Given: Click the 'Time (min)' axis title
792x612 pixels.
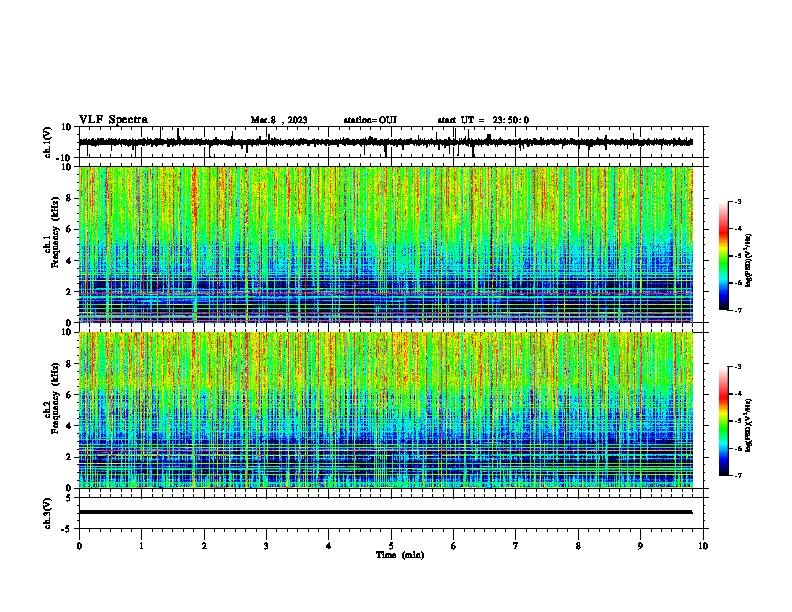Looking at the screenshot, I should 400,555.
